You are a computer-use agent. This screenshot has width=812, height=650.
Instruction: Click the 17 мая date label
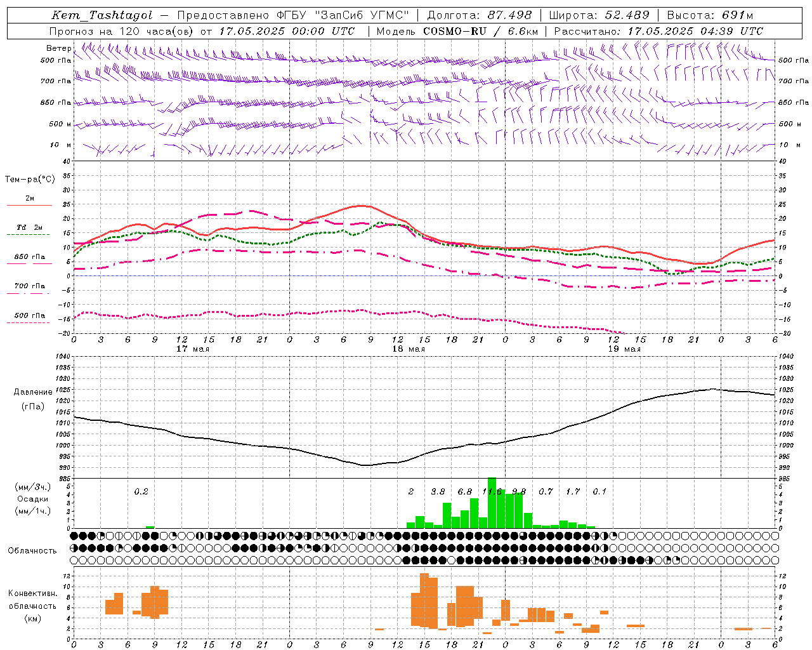click(x=193, y=349)
